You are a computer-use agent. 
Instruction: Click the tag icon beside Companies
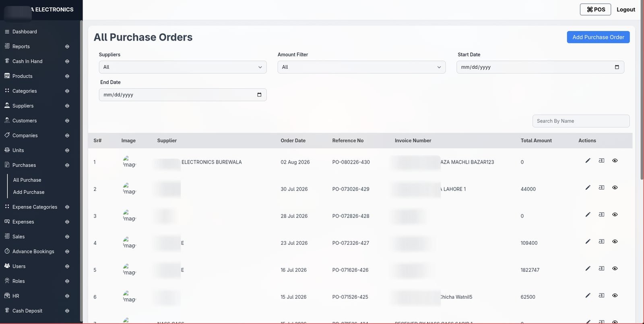coord(7,135)
